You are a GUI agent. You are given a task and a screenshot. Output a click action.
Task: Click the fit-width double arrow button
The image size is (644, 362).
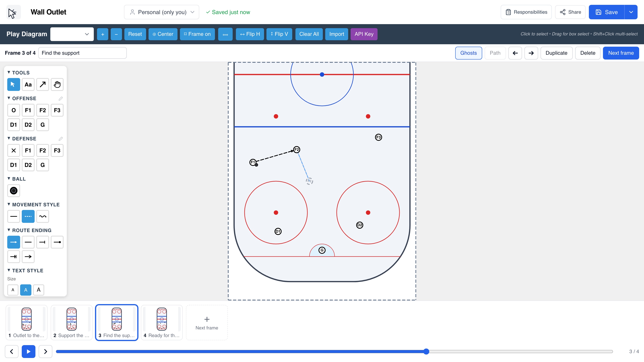click(x=225, y=34)
